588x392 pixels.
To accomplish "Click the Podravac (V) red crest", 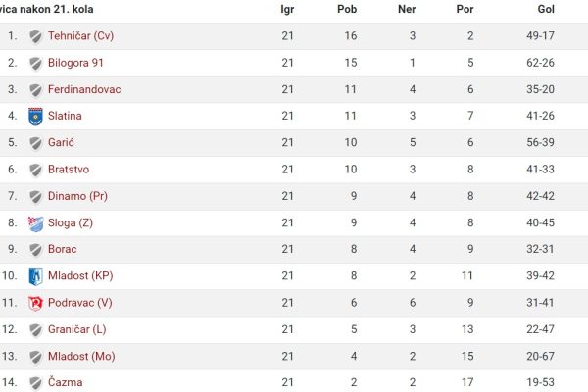I will tap(35, 303).
